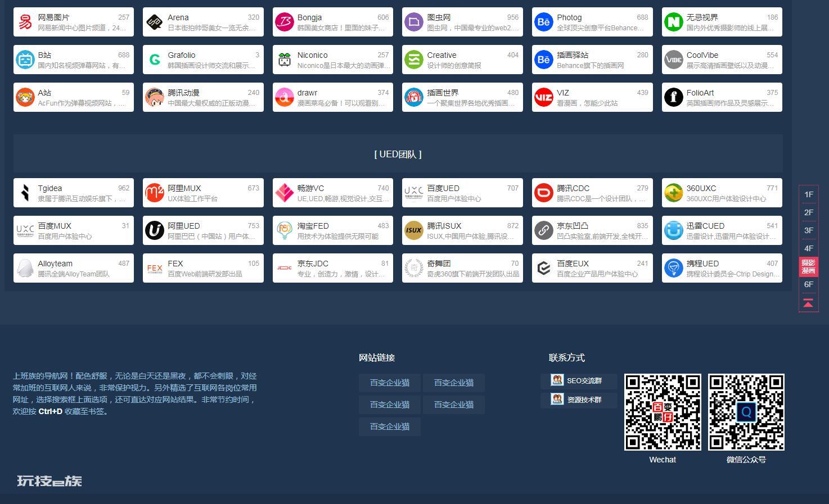This screenshot has width=829, height=504.
Task: Click the 无忌视界 green N icon
Action: coord(674,22)
